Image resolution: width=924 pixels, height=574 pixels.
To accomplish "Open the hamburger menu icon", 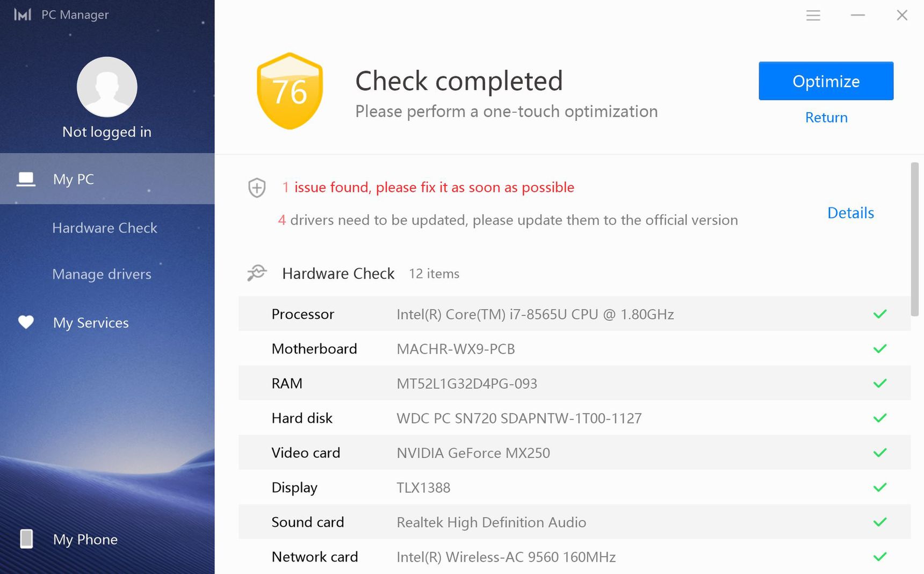I will tap(813, 15).
